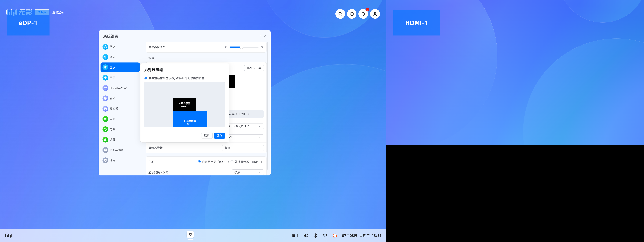644x242 pixels.
Task: Close the 系统设置 window
Action: (265, 36)
